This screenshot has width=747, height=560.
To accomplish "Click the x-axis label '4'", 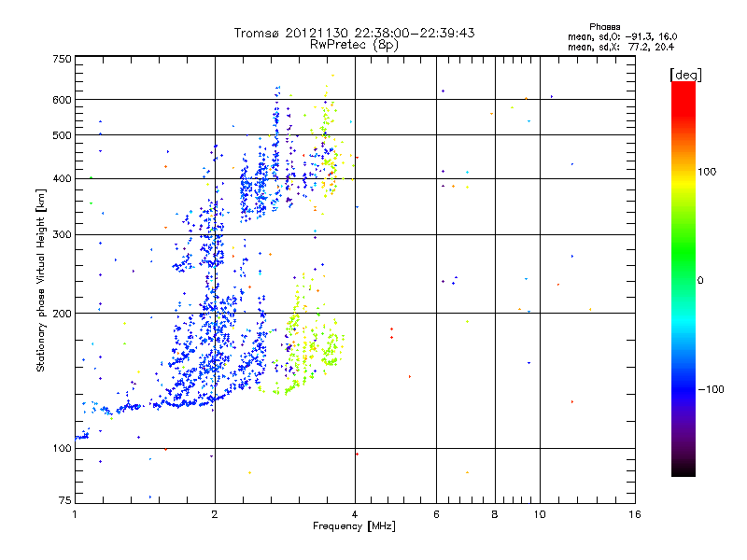I will click(355, 514).
